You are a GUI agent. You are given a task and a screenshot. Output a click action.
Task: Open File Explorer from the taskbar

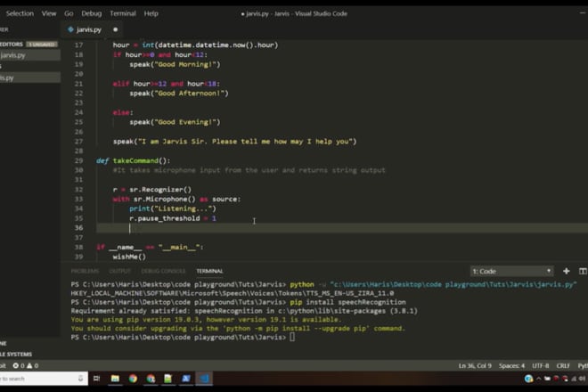(115, 379)
